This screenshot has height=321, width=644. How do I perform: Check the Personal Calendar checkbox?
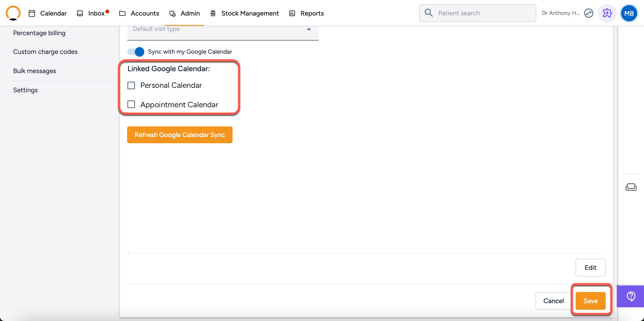[131, 85]
